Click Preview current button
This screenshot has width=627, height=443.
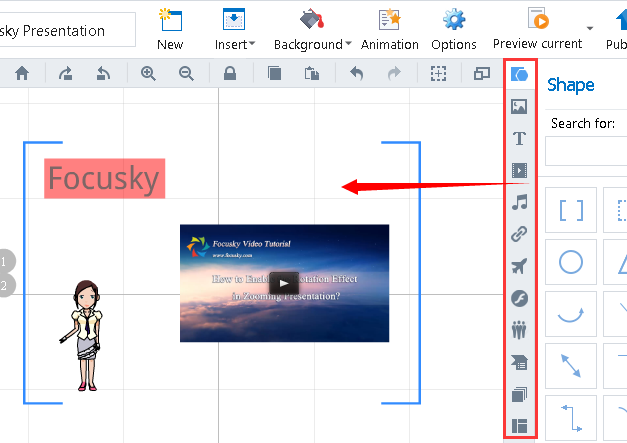(537, 29)
